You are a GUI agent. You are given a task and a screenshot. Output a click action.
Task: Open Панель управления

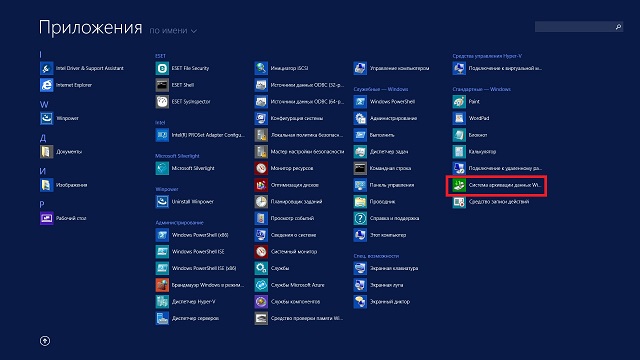click(x=384, y=185)
